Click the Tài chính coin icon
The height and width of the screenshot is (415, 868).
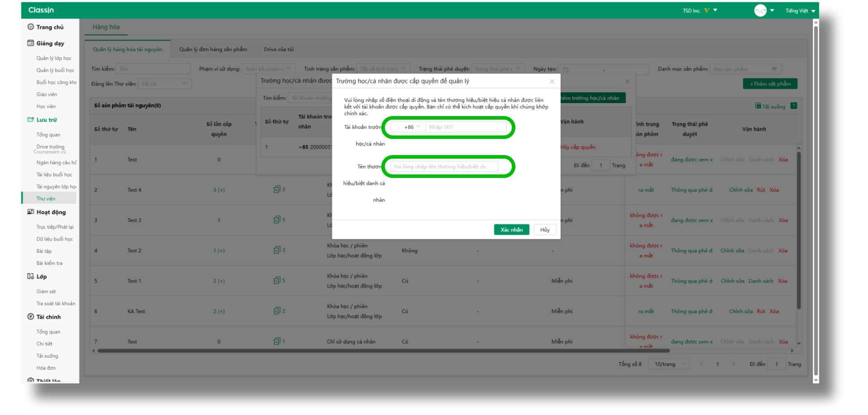pos(30,317)
